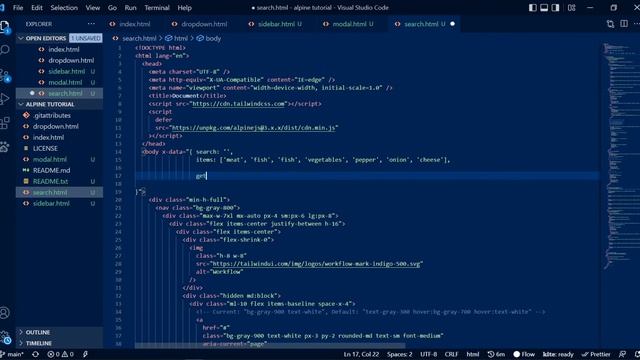640x360 pixels.
Task: Open the Search view in activity bar
Action: pos(5,50)
